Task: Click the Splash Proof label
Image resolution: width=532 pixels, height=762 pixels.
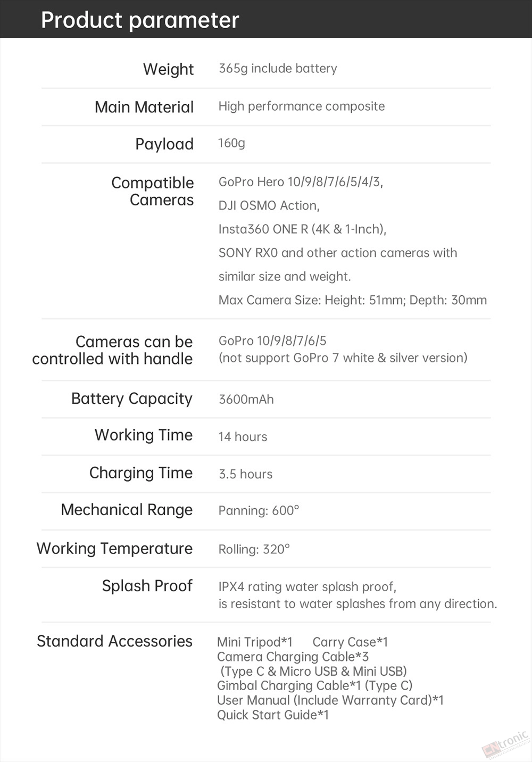Action: 147,586
